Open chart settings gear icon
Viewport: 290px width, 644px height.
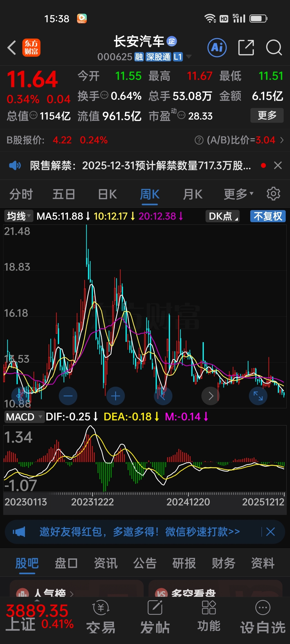pos(273,194)
